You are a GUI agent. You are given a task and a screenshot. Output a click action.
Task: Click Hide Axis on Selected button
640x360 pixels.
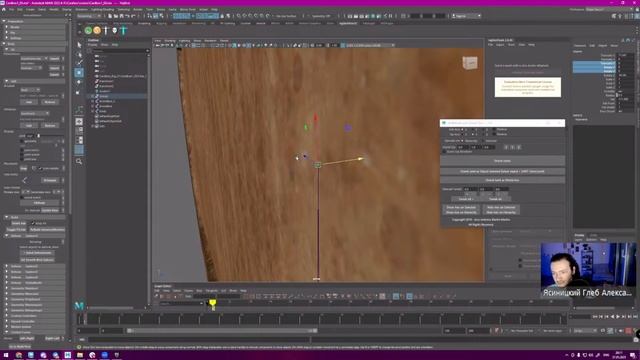[x=501, y=207]
